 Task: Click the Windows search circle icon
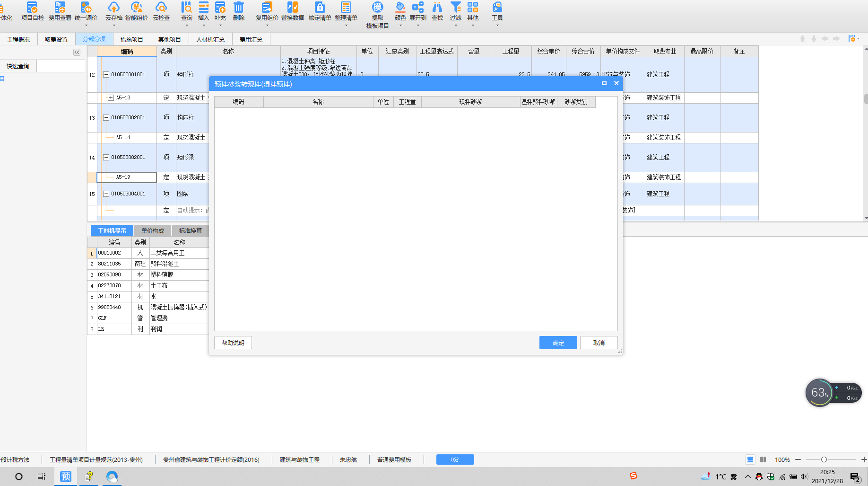19,477
